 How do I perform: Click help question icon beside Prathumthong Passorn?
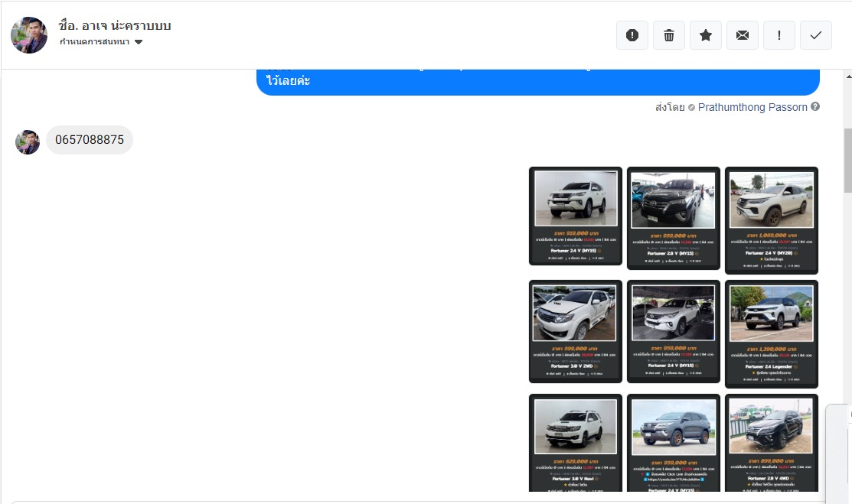point(815,107)
